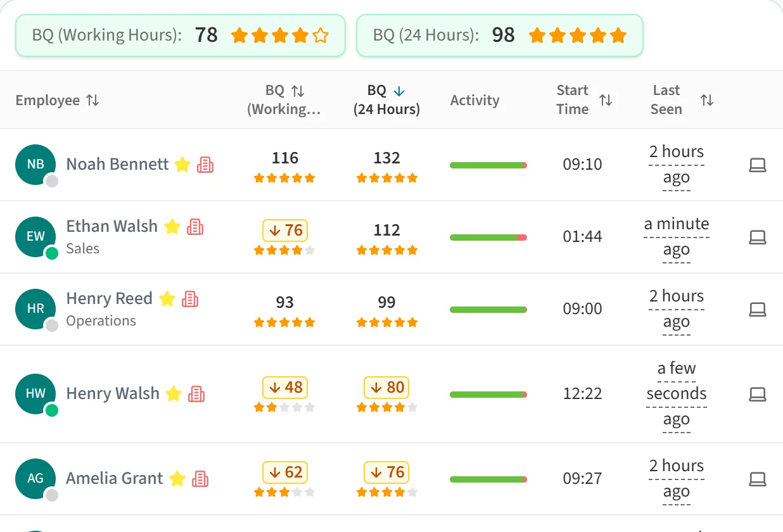Open the laptop icon in Henry Reed's row
The image size is (783, 532).
click(x=758, y=310)
